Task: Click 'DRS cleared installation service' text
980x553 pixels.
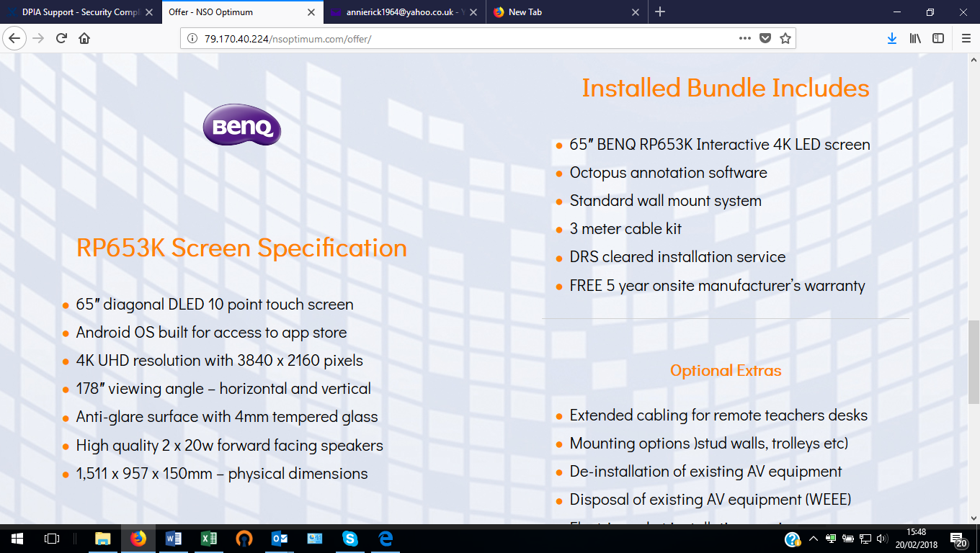Action: (677, 257)
